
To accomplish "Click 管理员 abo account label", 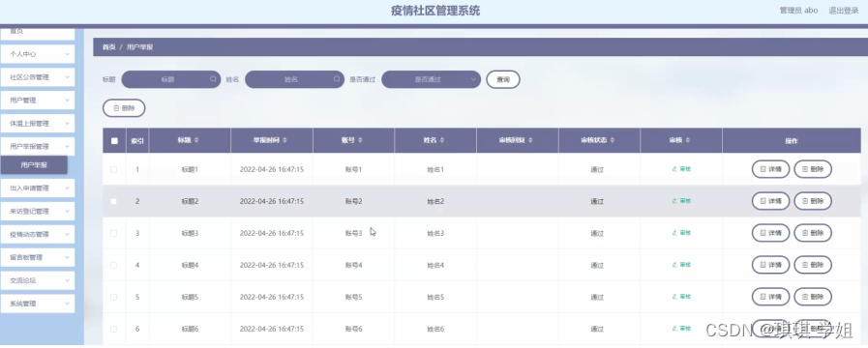I will (798, 11).
